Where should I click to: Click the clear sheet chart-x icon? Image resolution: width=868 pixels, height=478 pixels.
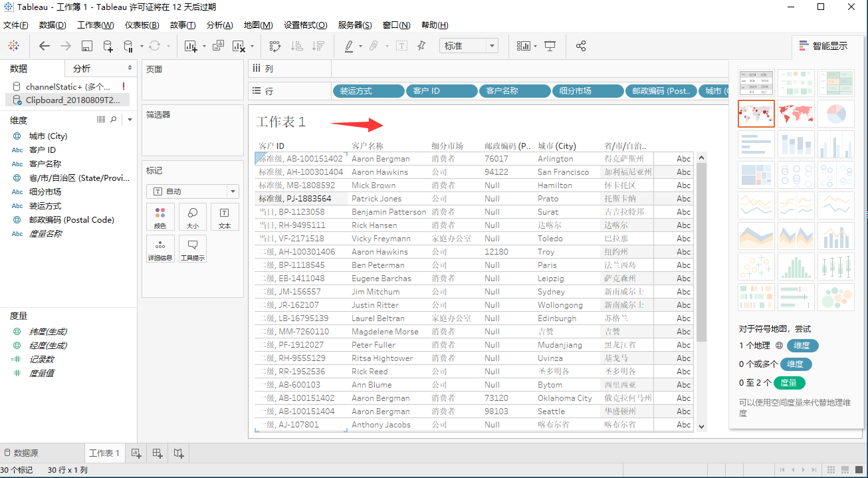coord(239,46)
